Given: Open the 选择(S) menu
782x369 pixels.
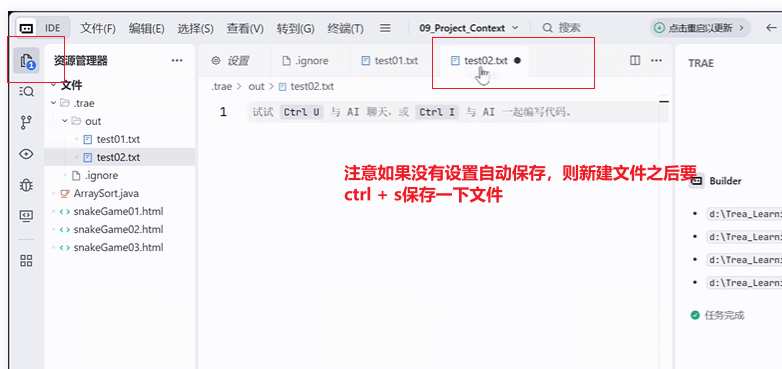Looking at the screenshot, I should pyautogui.click(x=196, y=28).
